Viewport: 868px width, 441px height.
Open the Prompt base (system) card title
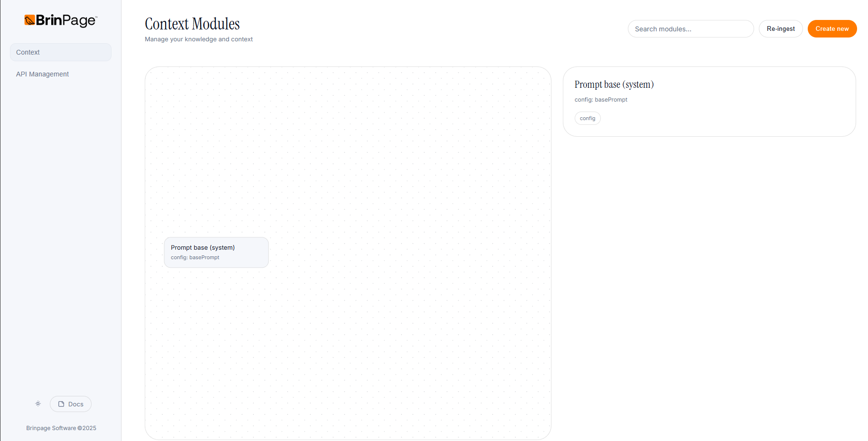pyautogui.click(x=614, y=84)
